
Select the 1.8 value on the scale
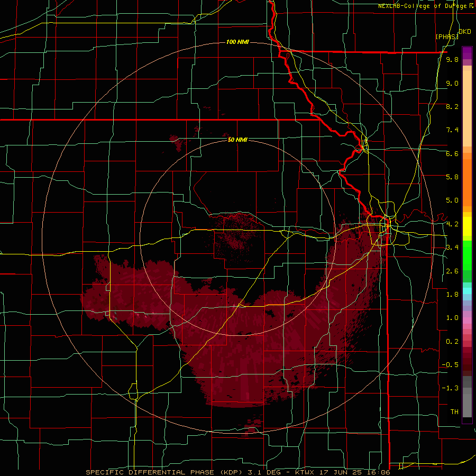(x=452, y=295)
